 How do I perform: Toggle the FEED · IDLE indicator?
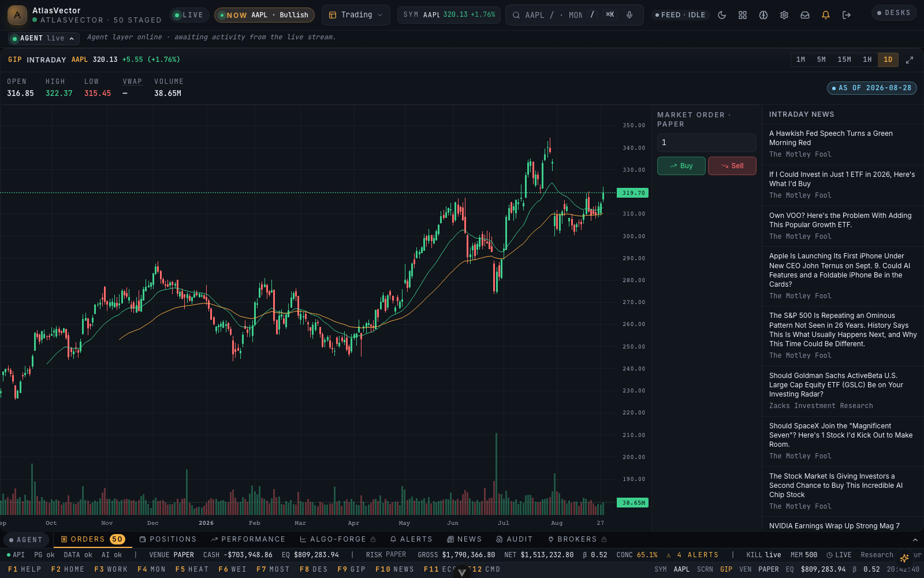(680, 15)
